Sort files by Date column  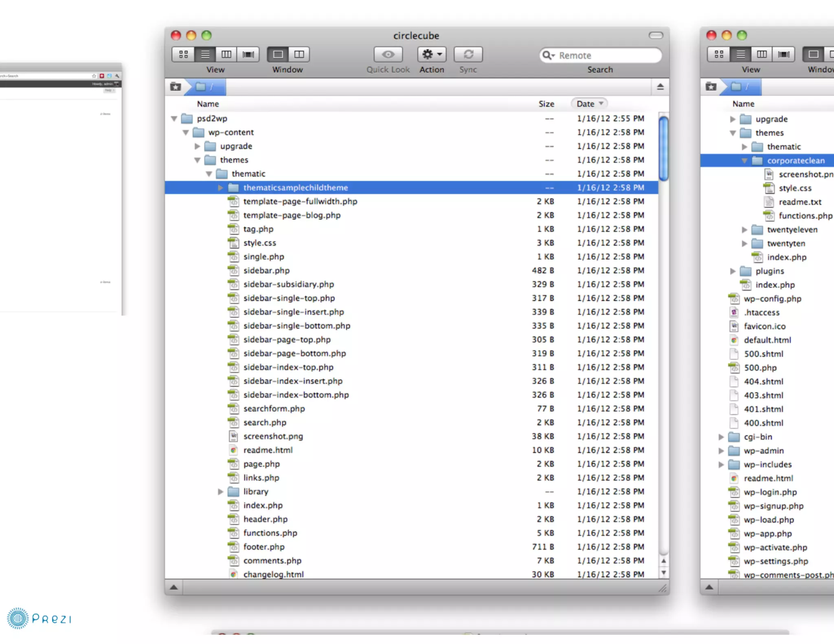tap(589, 104)
